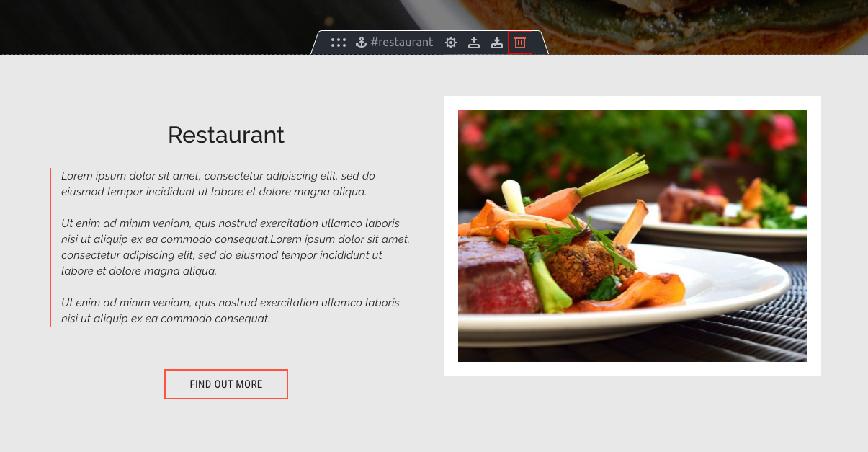The height and width of the screenshot is (452, 868).
Task: Click the anchor icon in section toolbar
Action: 362,43
